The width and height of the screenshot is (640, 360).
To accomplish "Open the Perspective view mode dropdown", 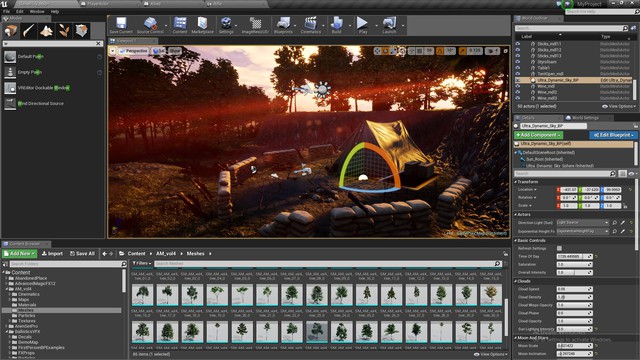I will (x=133, y=51).
